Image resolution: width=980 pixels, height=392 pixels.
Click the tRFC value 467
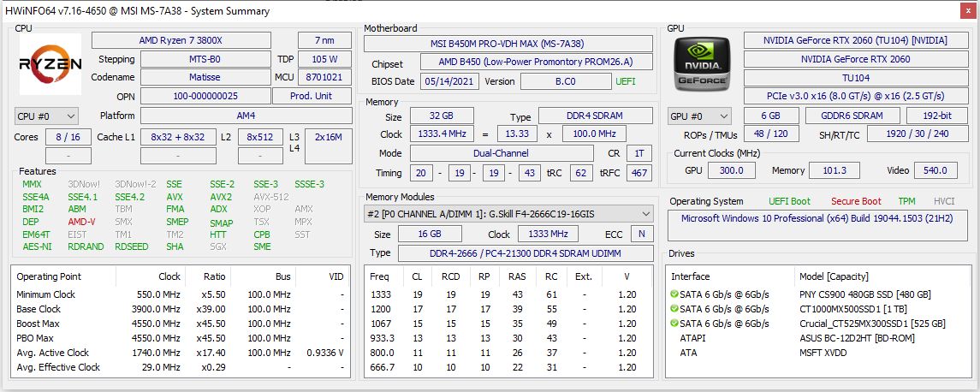point(638,173)
